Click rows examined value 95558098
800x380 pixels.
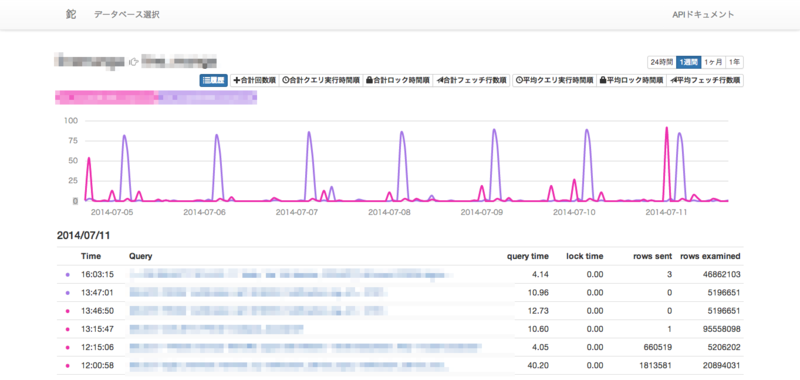[x=720, y=329]
